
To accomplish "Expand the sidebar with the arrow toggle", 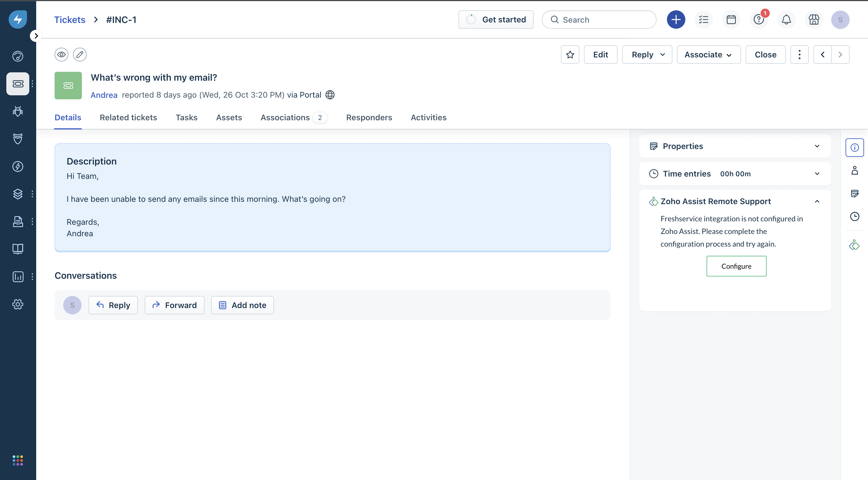I will click(x=36, y=36).
